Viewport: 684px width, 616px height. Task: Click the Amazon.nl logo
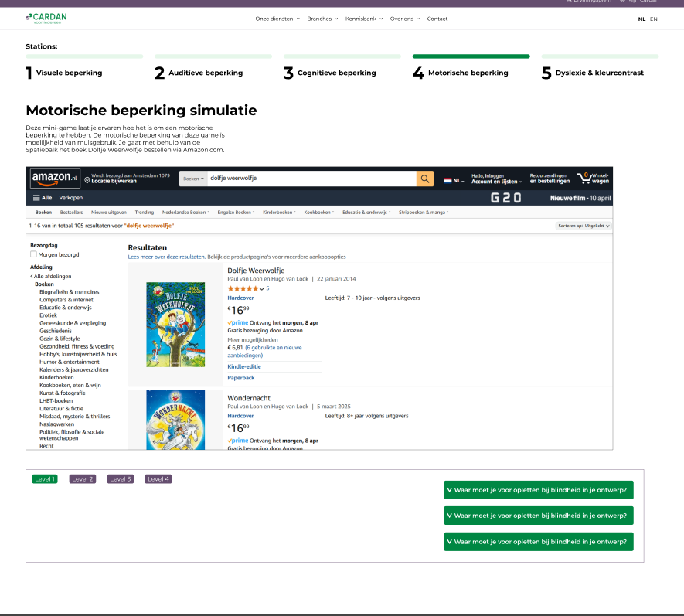tap(55, 179)
